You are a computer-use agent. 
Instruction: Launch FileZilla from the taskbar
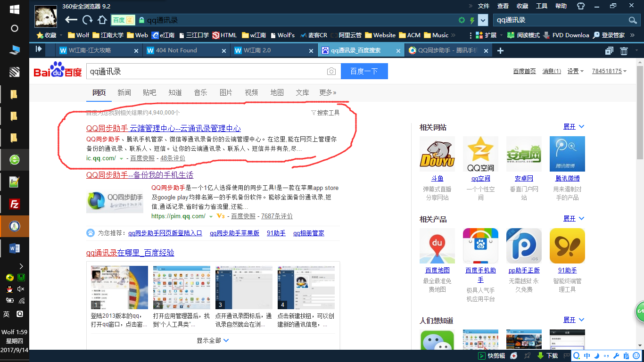[x=15, y=204]
